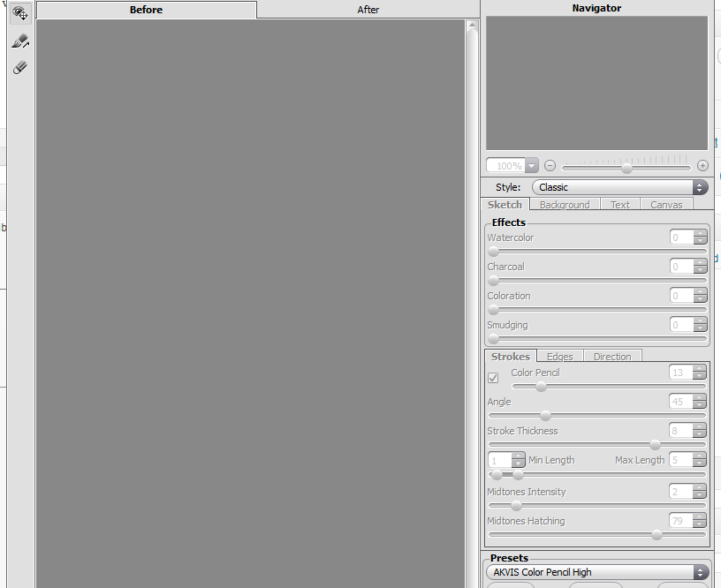Open the Direction tab
Image resolution: width=721 pixels, height=588 pixels.
click(x=612, y=357)
